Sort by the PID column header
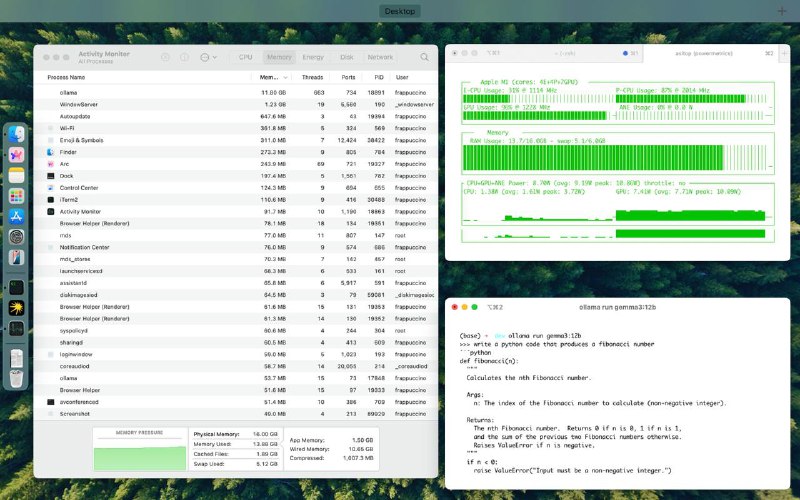Screen dimensions: 800x500 click(379, 78)
